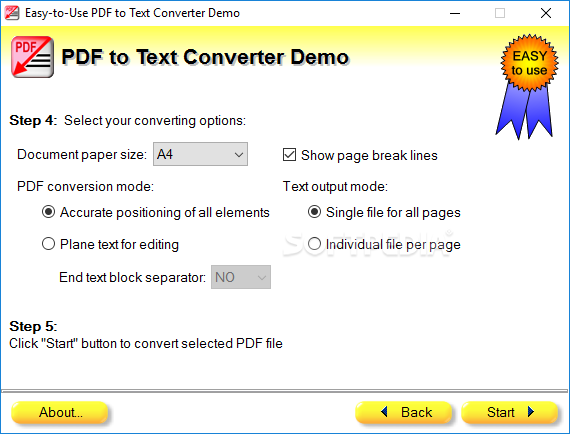Click the 'End text block separator:' label
570x434 pixels.
tap(132, 277)
